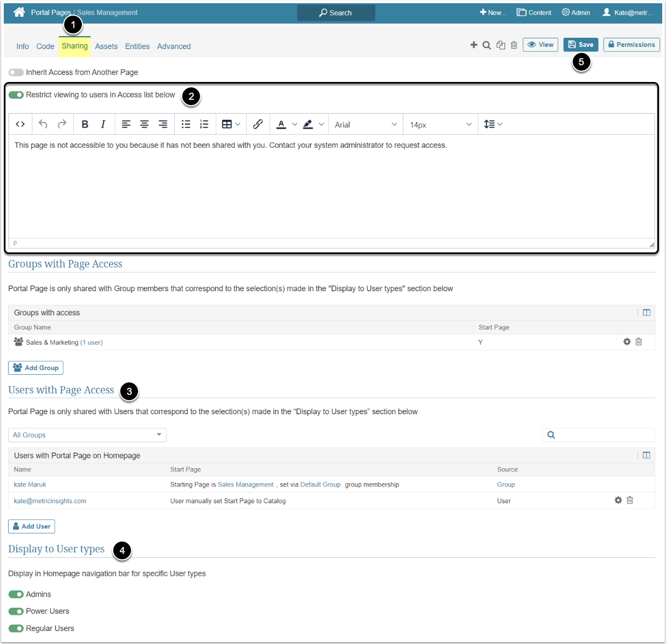
Task: Click into the access message text area
Action: pos(332,186)
